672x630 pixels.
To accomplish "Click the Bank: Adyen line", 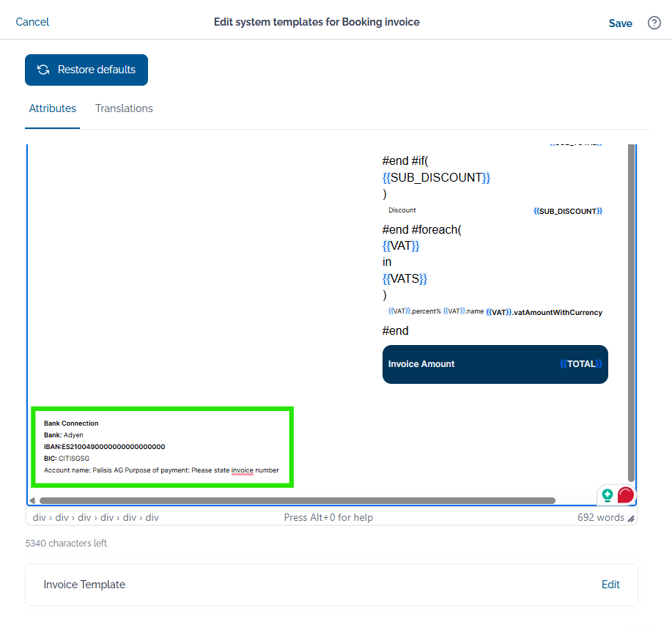I will click(x=64, y=435).
